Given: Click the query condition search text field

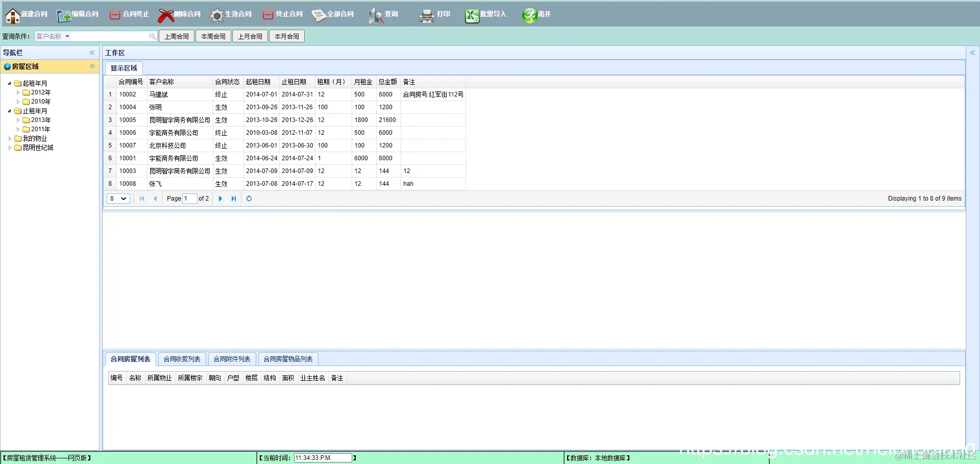Looking at the screenshot, I should pyautogui.click(x=110, y=36).
